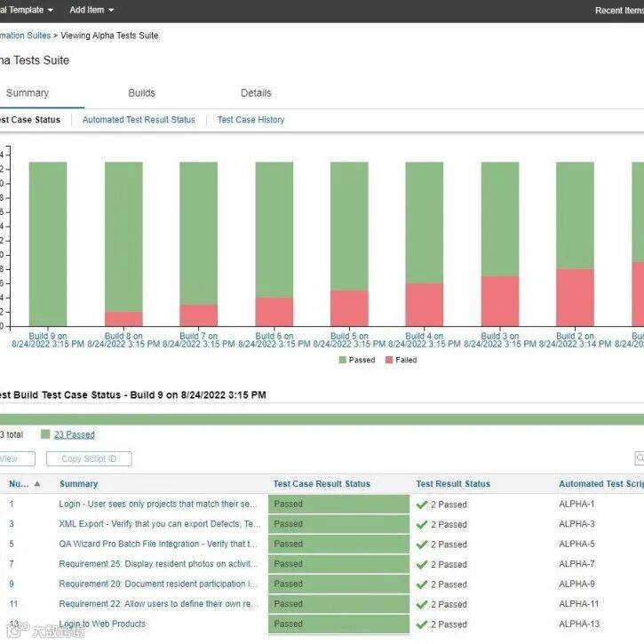Click the Build 3 failed red segment
This screenshot has height=644, width=644.
(500, 301)
